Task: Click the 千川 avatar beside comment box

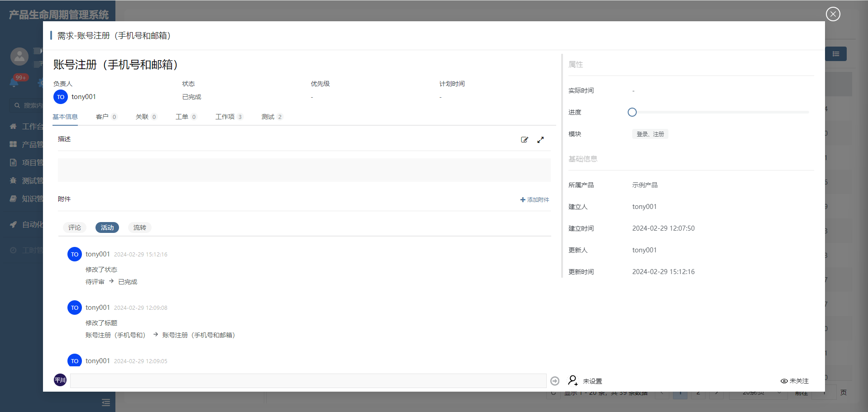Action: [x=60, y=380]
